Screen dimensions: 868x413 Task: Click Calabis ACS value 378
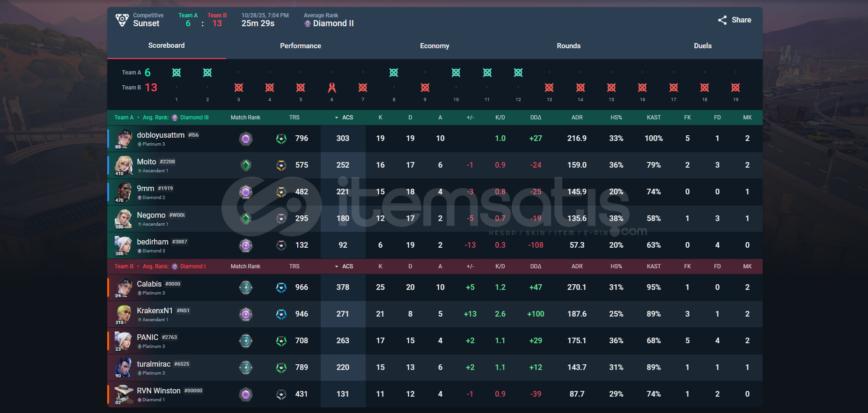[343, 287]
